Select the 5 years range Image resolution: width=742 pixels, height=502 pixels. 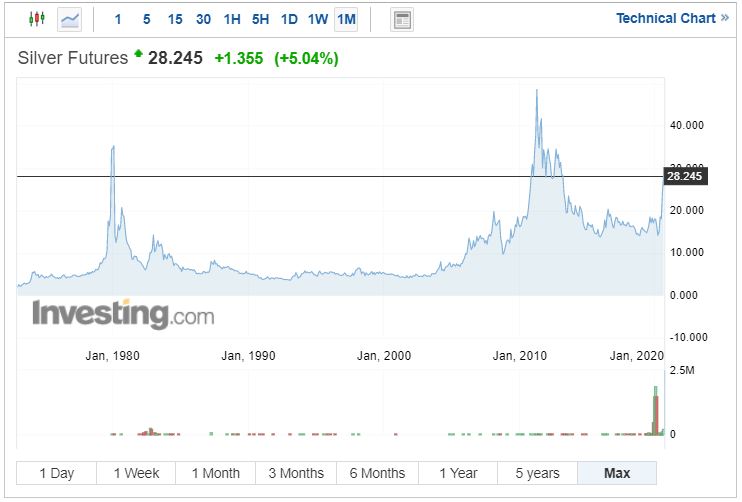[537, 473]
